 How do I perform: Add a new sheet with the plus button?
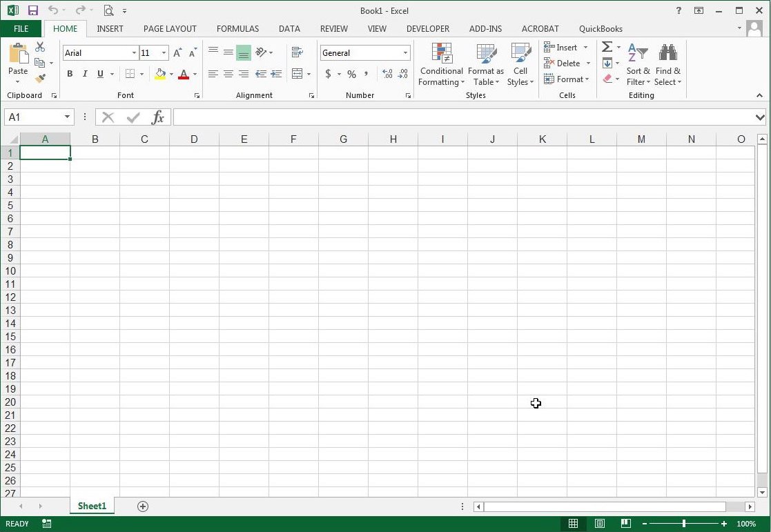(142, 506)
